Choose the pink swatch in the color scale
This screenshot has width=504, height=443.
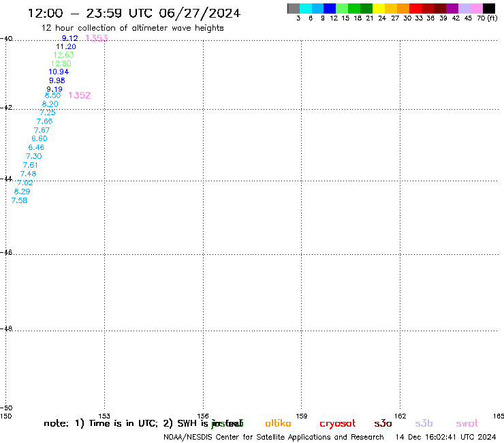click(x=477, y=8)
